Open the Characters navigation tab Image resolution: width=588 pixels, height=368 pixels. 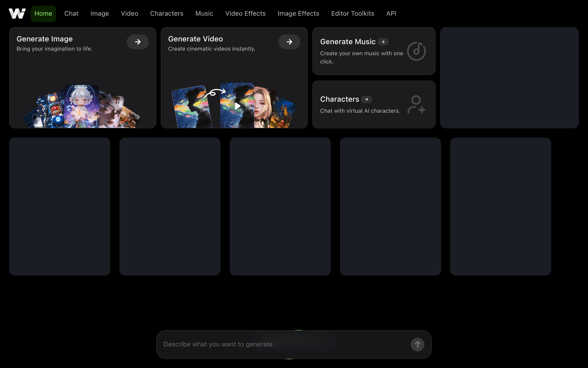click(167, 14)
